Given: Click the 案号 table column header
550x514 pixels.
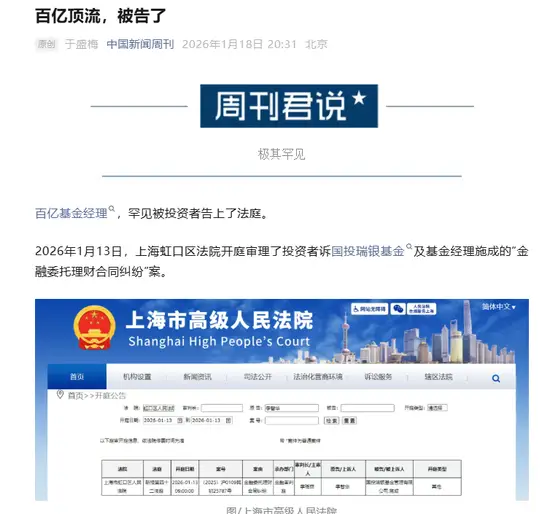Looking at the screenshot, I should pos(221,469).
